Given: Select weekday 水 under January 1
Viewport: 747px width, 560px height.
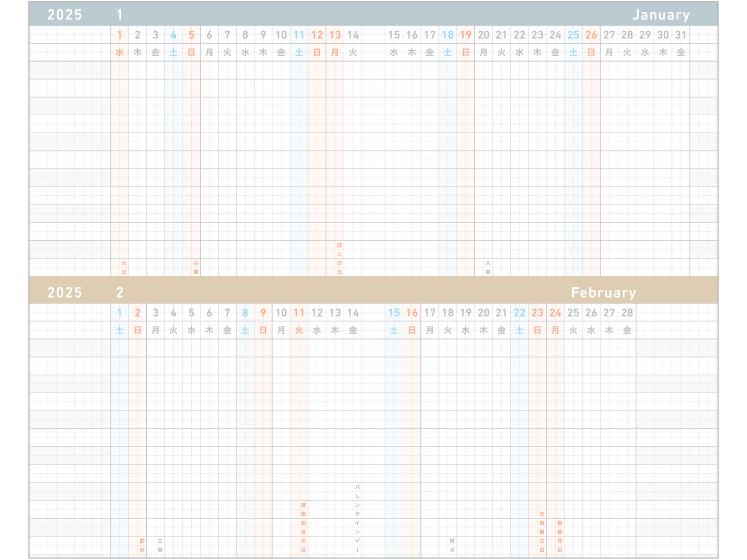Looking at the screenshot, I should pos(119,52).
